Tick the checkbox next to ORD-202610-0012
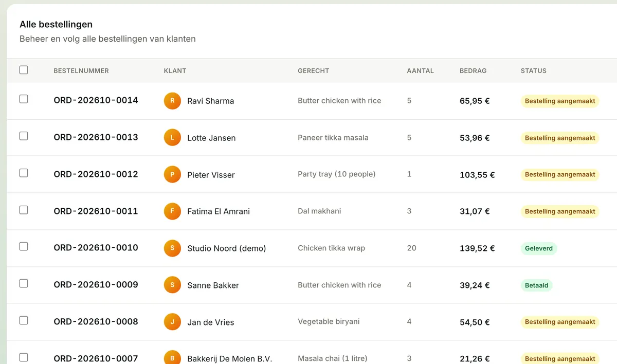This screenshot has height=364, width=617. pos(24,173)
